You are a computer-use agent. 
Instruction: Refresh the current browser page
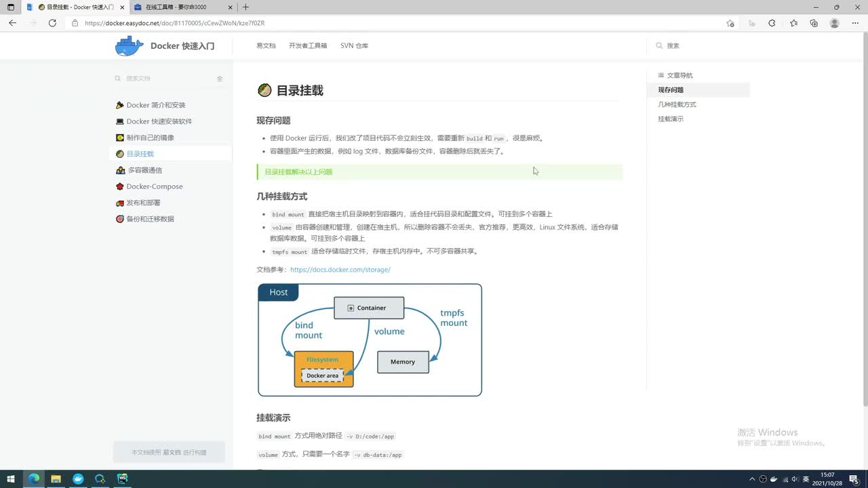(x=52, y=23)
